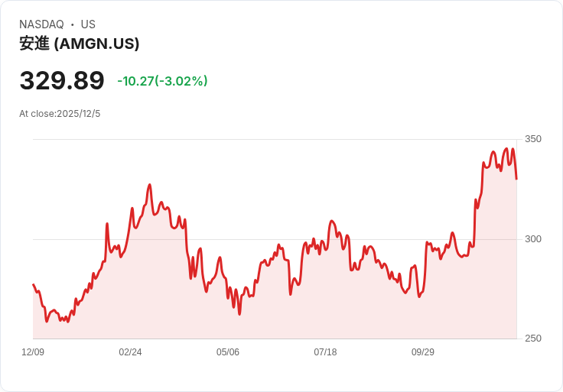
Task: Click the late February peak on chart
Action: point(150,185)
